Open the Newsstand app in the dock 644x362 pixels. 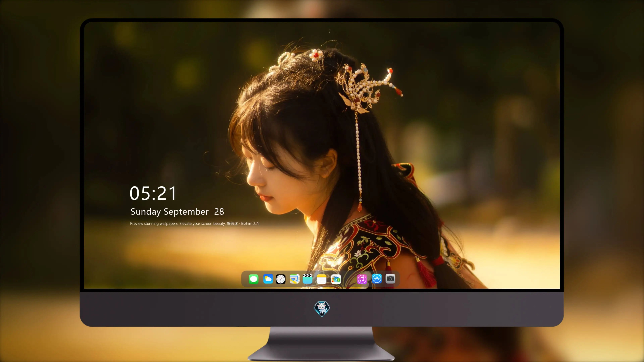336,279
